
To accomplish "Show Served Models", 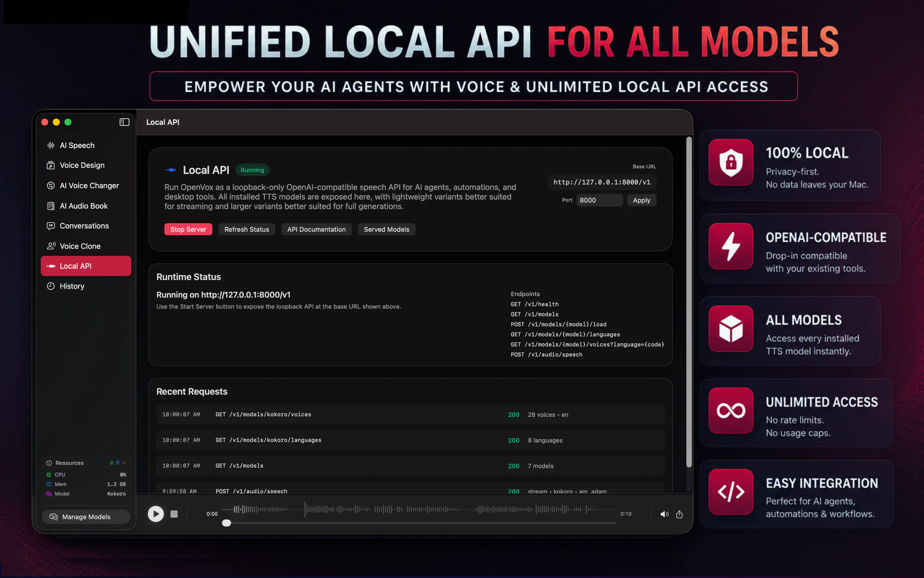I will click(x=386, y=229).
